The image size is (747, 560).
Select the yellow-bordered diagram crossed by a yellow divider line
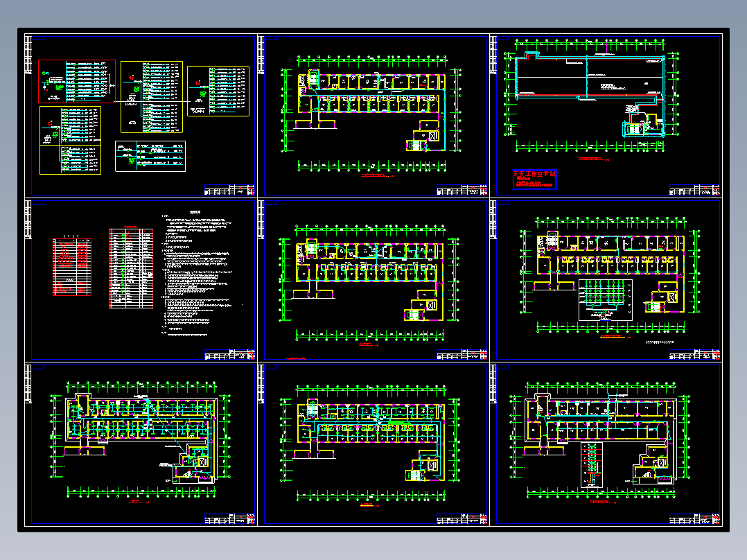[70, 140]
